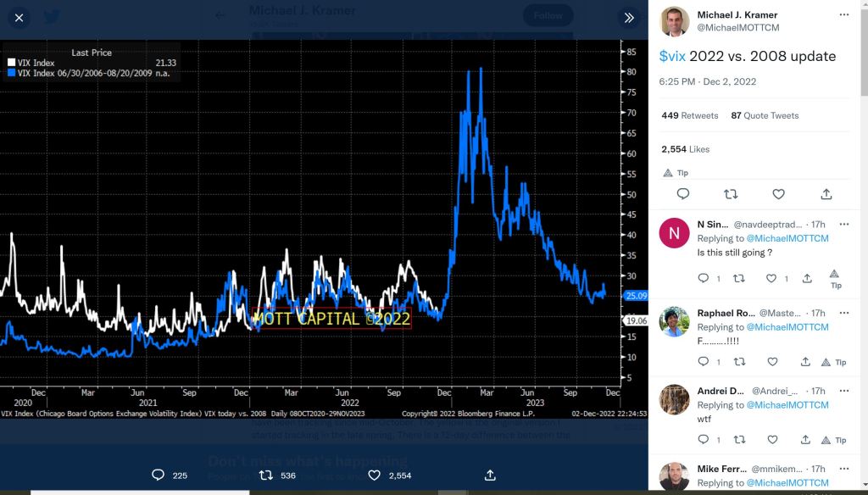View the 449 Retweets list
Viewport: 868px width, 495px height.
point(689,115)
